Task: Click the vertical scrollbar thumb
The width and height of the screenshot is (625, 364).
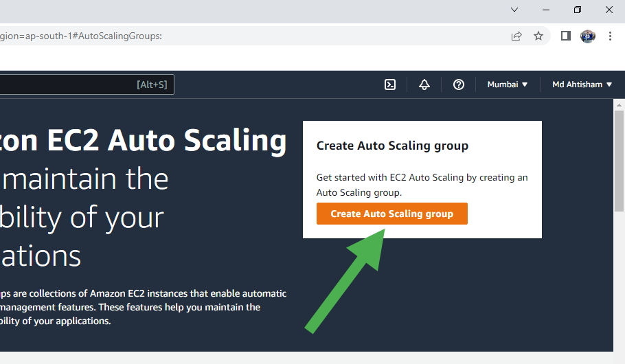Action: point(619,158)
